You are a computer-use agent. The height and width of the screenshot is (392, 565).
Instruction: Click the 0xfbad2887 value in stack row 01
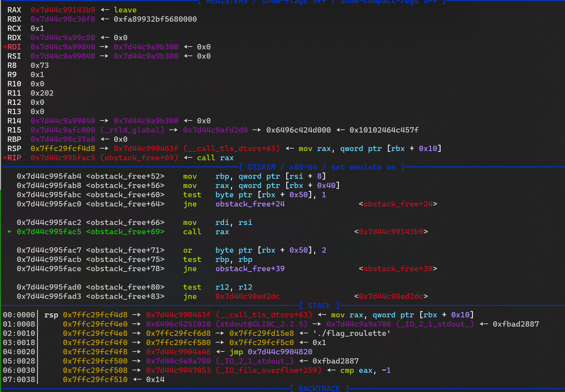point(516,324)
